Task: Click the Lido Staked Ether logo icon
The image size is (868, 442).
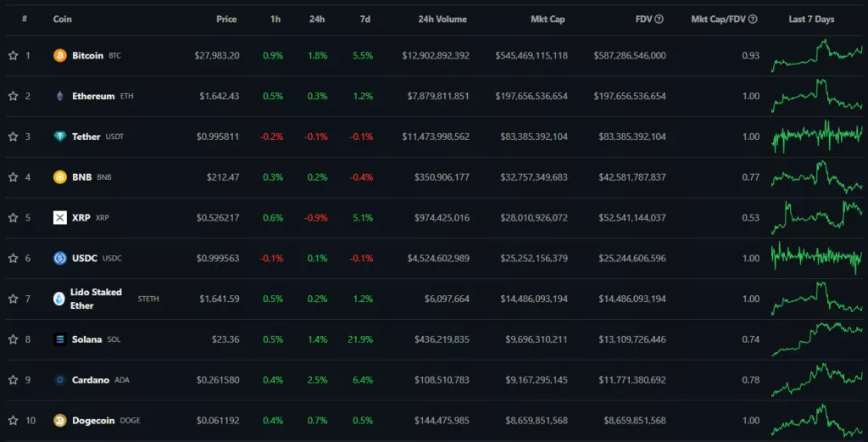Action: (x=58, y=299)
